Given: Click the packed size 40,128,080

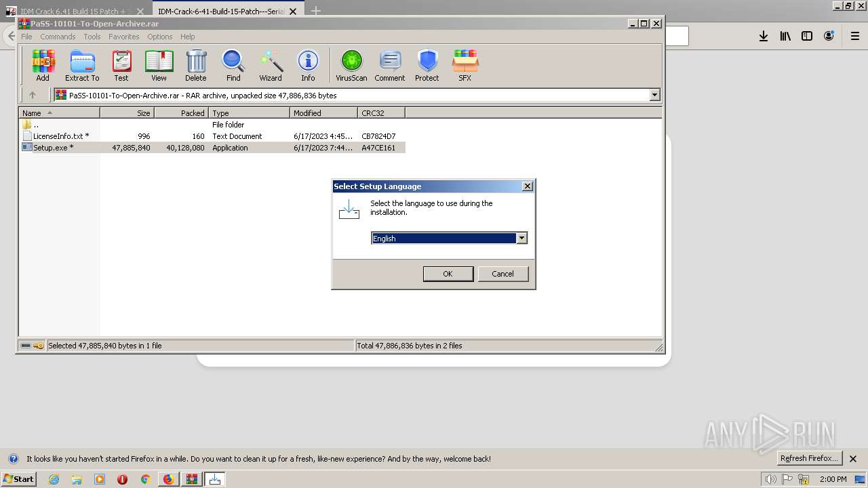Looking at the screenshot, I should (185, 148).
